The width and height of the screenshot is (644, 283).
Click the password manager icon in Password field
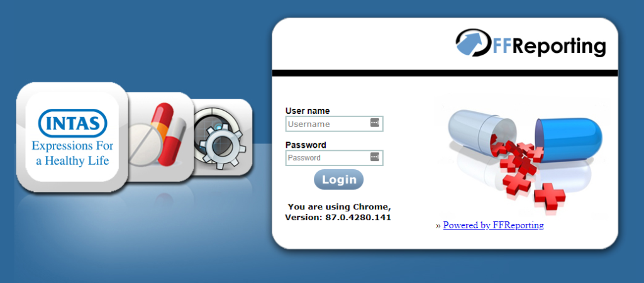click(375, 157)
